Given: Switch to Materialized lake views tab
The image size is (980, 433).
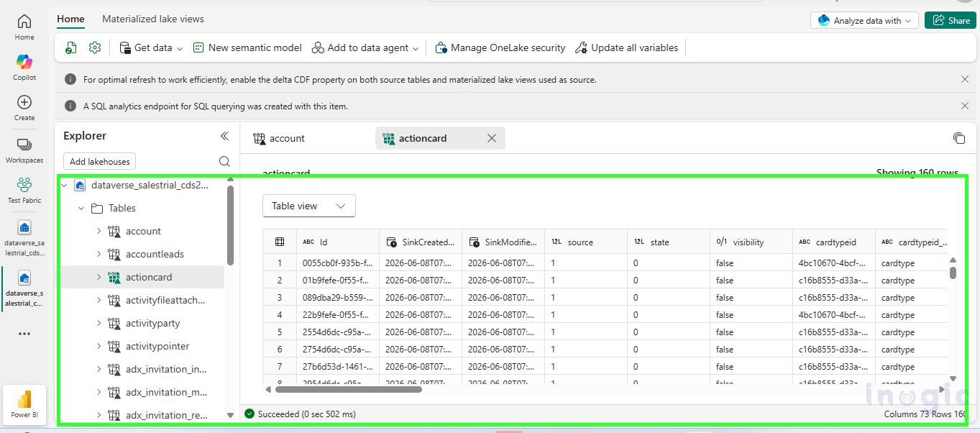Looking at the screenshot, I should [153, 19].
